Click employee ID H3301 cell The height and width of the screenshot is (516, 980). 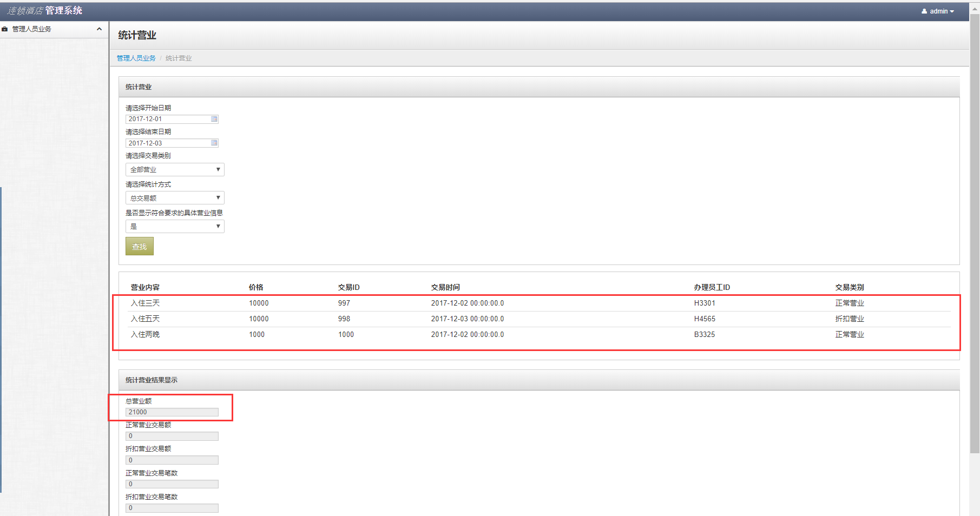tap(705, 303)
